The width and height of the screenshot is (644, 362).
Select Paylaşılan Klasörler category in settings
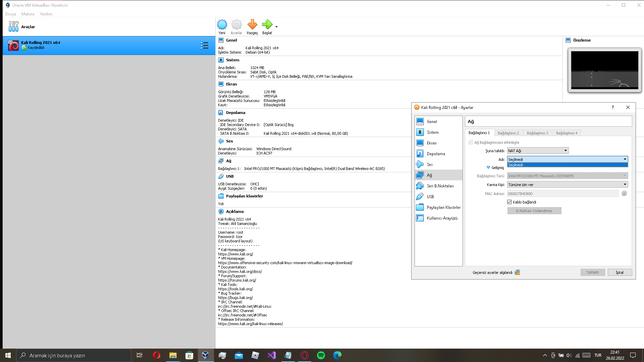[438, 207]
